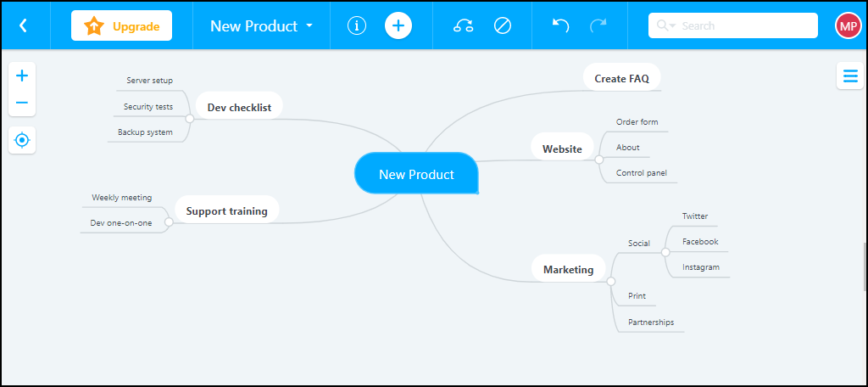868x387 pixels.
Task: Select the Server setup subtopic
Action: pos(149,81)
